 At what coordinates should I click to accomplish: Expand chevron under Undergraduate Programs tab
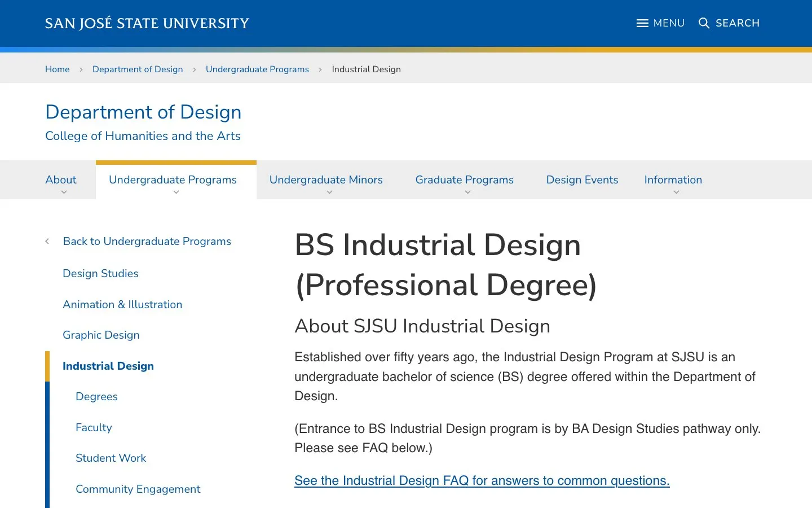pyautogui.click(x=176, y=192)
